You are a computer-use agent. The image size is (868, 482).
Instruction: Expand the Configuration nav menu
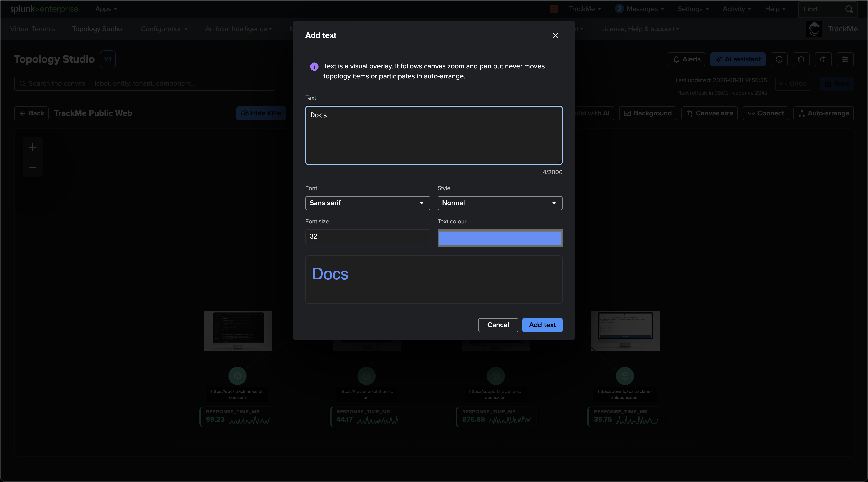pyautogui.click(x=164, y=29)
